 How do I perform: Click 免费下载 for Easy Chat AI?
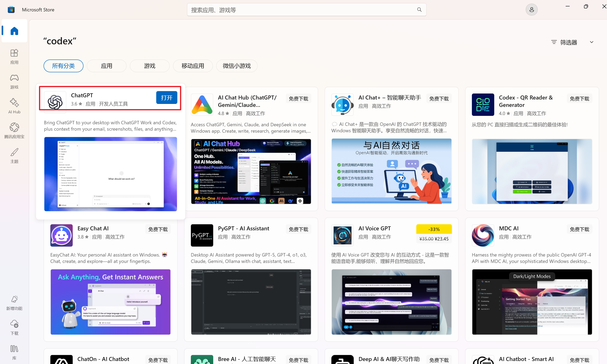pos(158,229)
